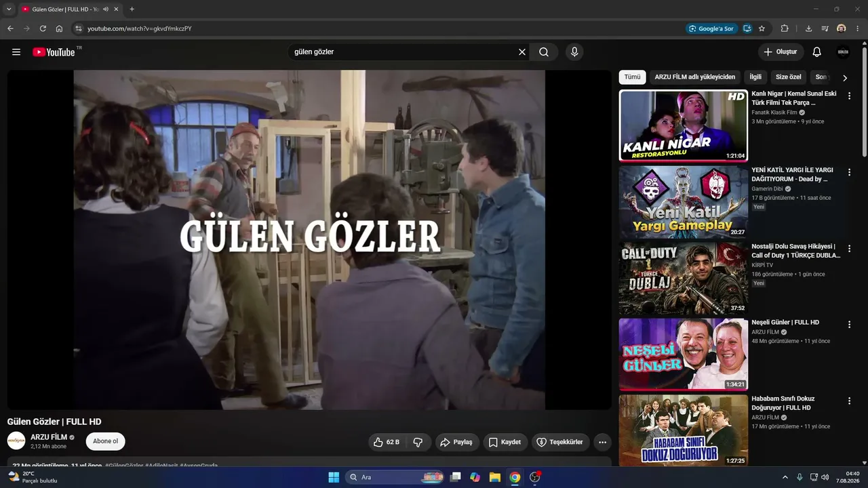Open the taskbar volume control
This screenshot has width=868, height=488.
825,477
